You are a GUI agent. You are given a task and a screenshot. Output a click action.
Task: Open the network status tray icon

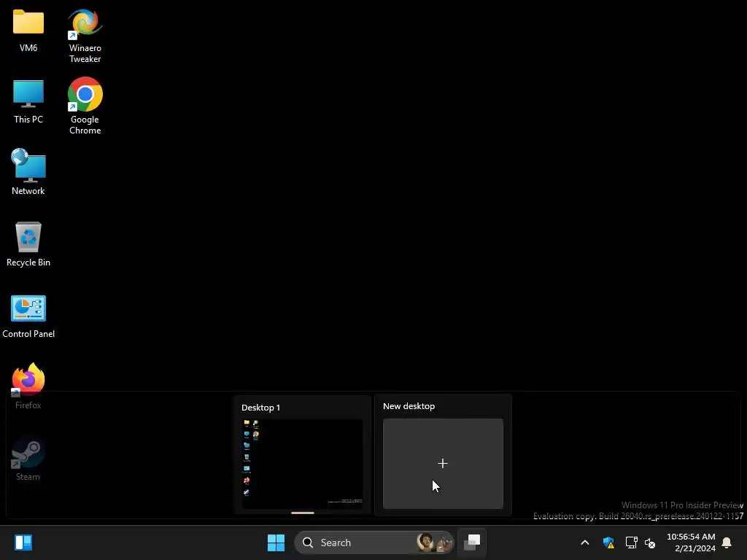631,542
